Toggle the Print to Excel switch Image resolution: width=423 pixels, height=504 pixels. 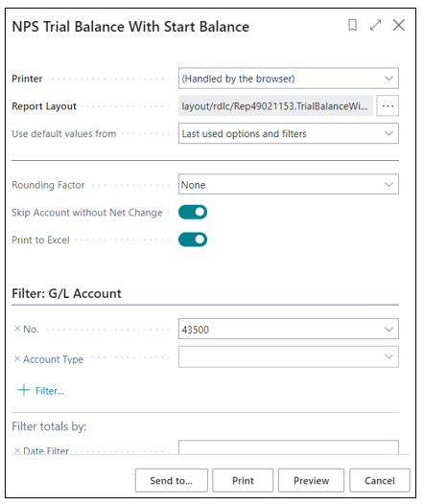193,240
